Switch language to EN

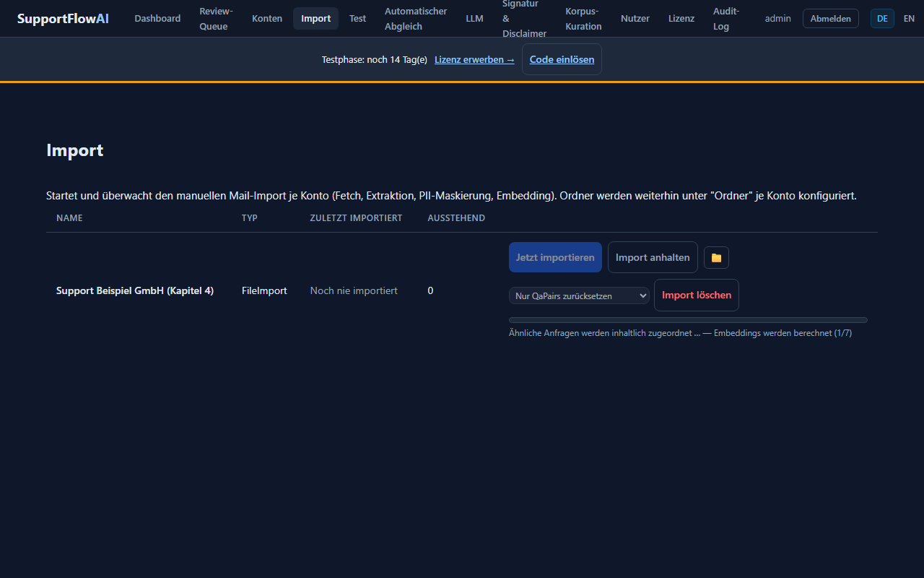[909, 18]
